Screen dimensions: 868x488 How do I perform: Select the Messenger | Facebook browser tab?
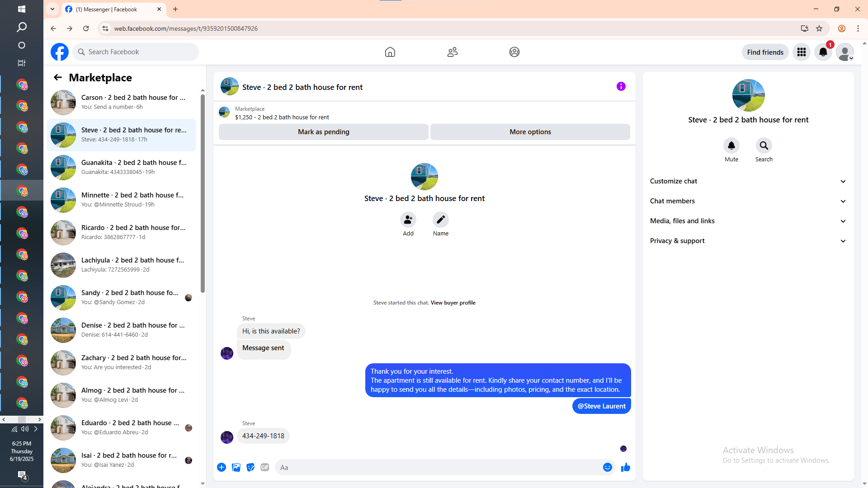[x=113, y=9]
